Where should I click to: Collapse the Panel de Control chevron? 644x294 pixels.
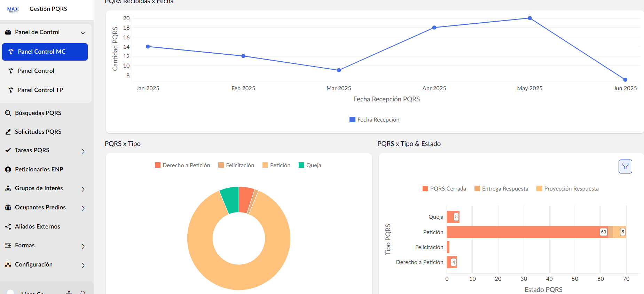coord(83,33)
